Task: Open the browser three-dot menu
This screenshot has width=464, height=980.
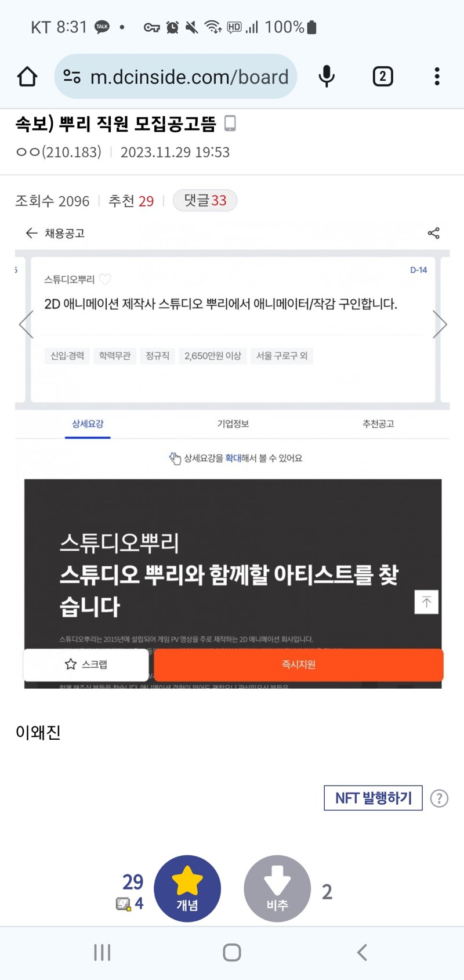Action: pyautogui.click(x=437, y=77)
